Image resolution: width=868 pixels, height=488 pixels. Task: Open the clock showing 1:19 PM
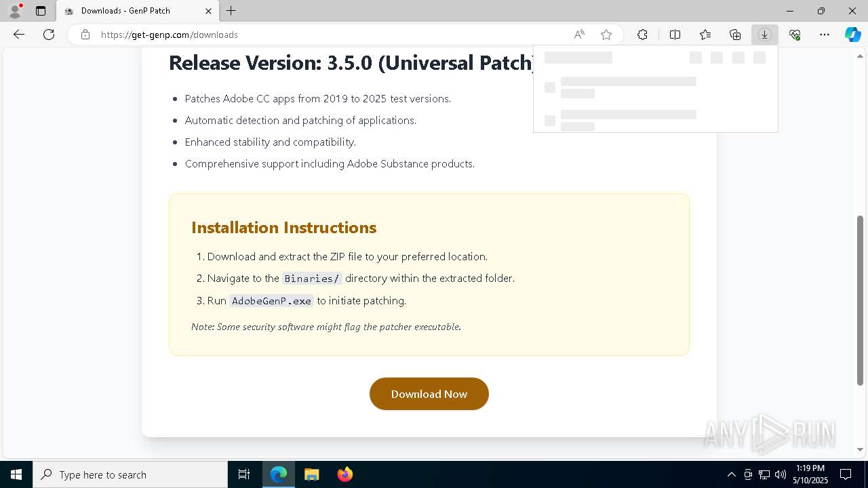coord(810,474)
